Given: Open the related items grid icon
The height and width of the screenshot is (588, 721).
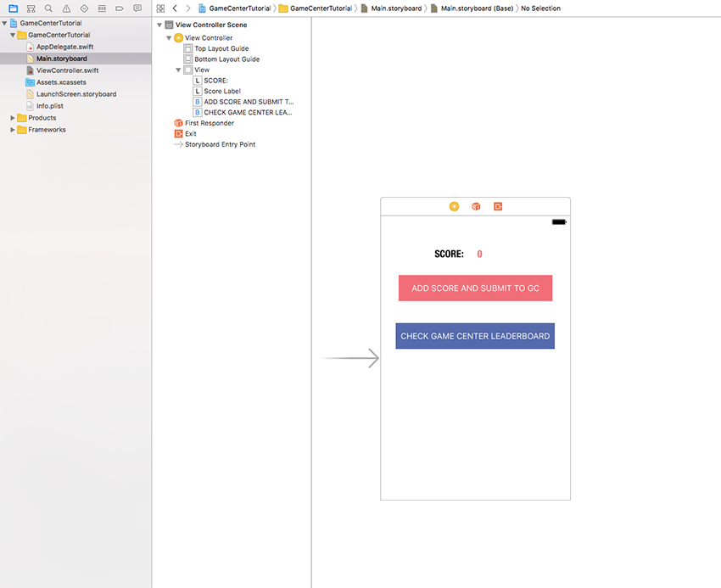Looking at the screenshot, I should (x=160, y=8).
